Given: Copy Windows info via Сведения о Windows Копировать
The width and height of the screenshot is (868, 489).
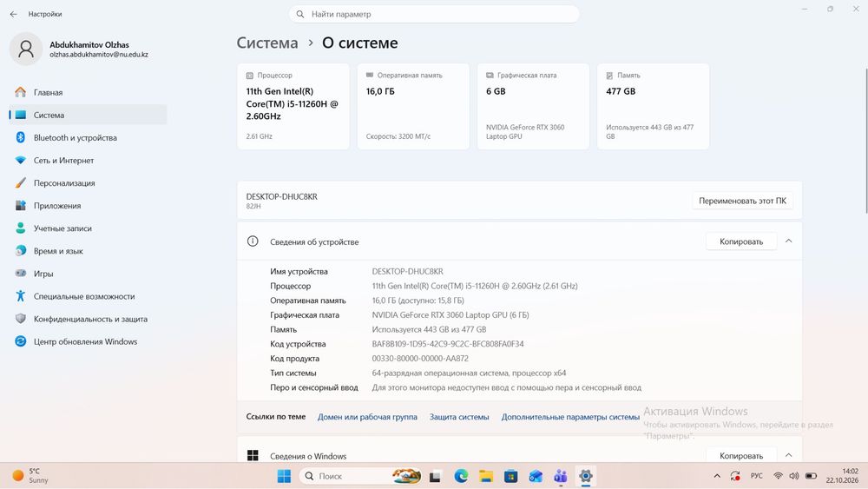Looking at the screenshot, I should click(741, 456).
